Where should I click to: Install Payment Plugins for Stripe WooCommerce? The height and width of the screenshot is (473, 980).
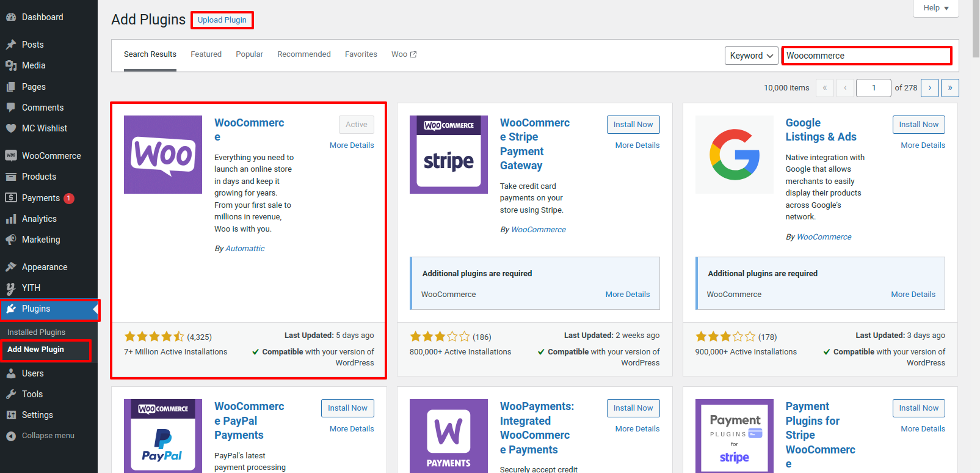(x=919, y=408)
